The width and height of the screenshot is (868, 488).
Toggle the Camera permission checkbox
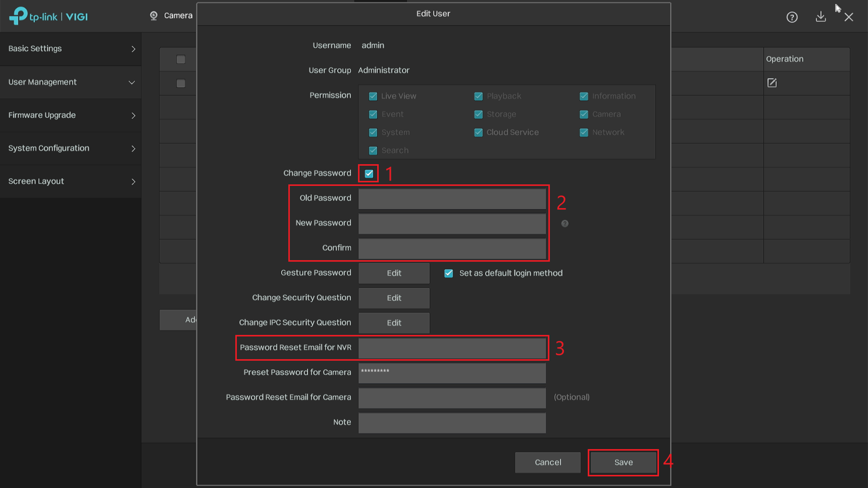[x=584, y=114]
